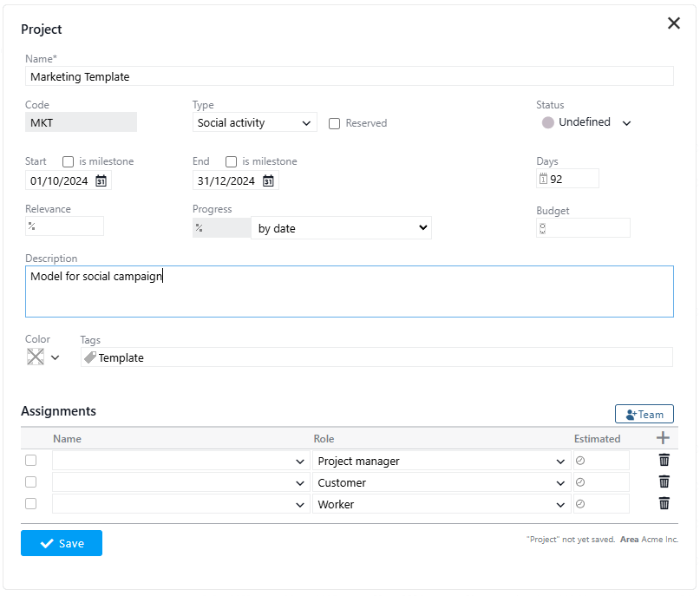This screenshot has width=700, height=596.
Task: Click the tag icon in the Tags field
Action: pyautogui.click(x=89, y=357)
